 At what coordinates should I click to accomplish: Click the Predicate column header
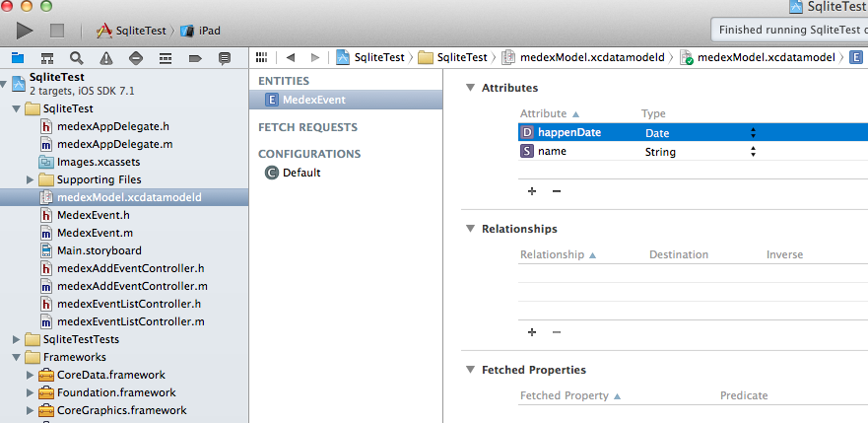tap(744, 395)
